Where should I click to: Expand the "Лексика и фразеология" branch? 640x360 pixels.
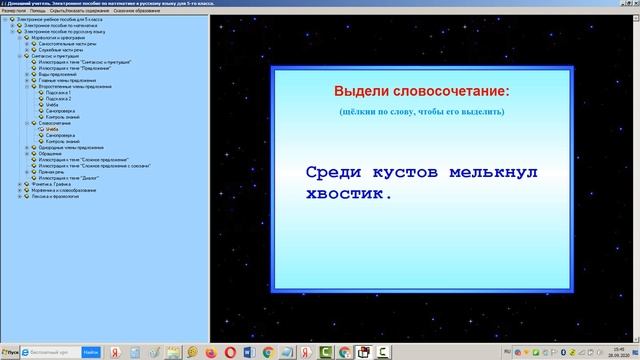[x=20, y=196]
